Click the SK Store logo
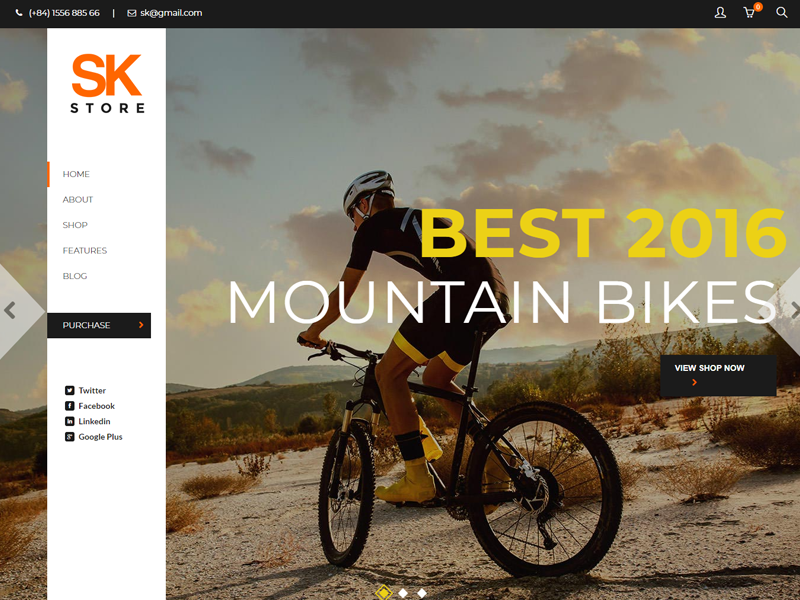Viewport: 800px width, 600px height. pos(107,83)
